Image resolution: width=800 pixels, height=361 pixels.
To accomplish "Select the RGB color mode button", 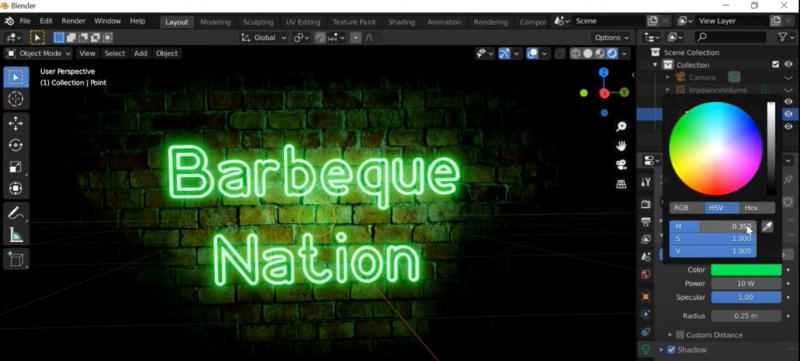I will coord(687,208).
